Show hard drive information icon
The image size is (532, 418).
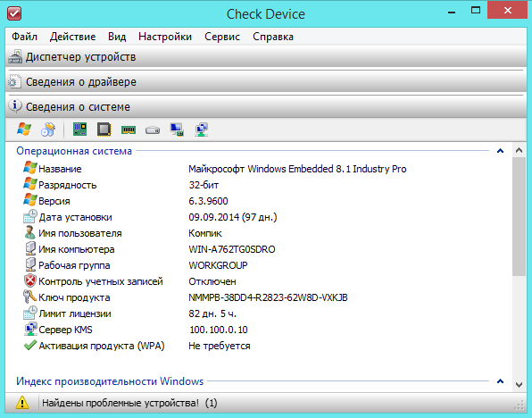(x=153, y=130)
